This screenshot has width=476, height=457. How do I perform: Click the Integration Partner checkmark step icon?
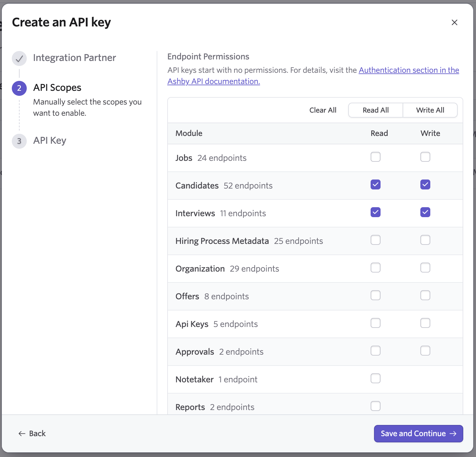coord(19,58)
